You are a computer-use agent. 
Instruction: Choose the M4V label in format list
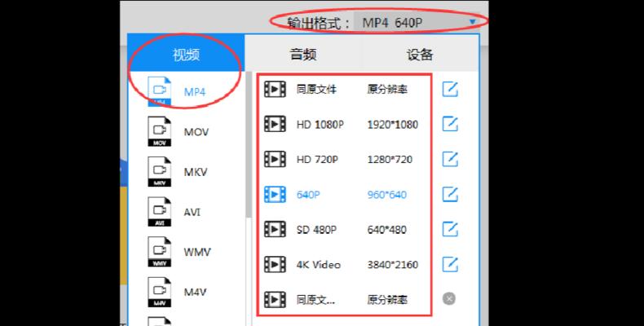(195, 293)
